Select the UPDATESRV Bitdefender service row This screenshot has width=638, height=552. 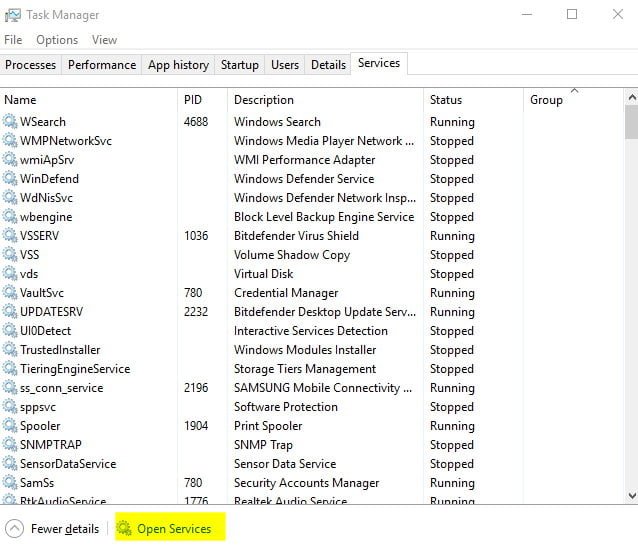300,312
